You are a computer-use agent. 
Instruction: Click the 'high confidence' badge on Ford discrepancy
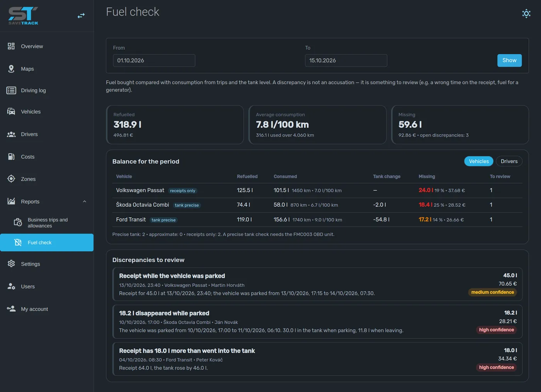496,368
